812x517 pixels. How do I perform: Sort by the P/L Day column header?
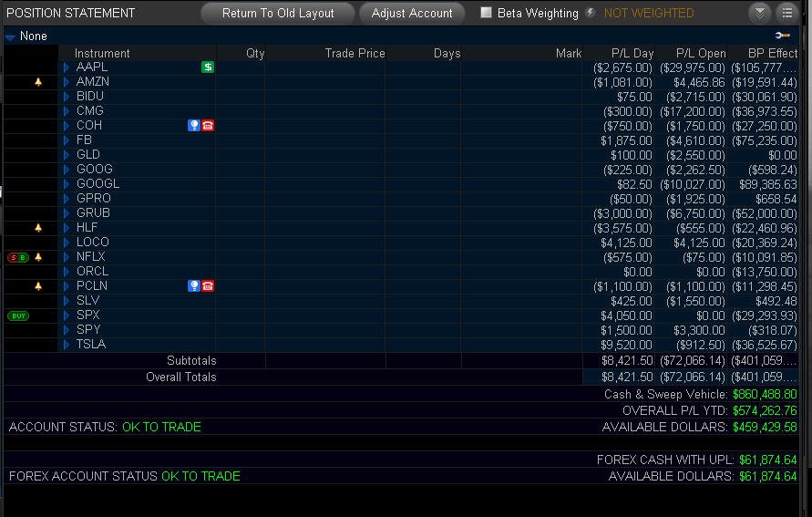(x=632, y=54)
